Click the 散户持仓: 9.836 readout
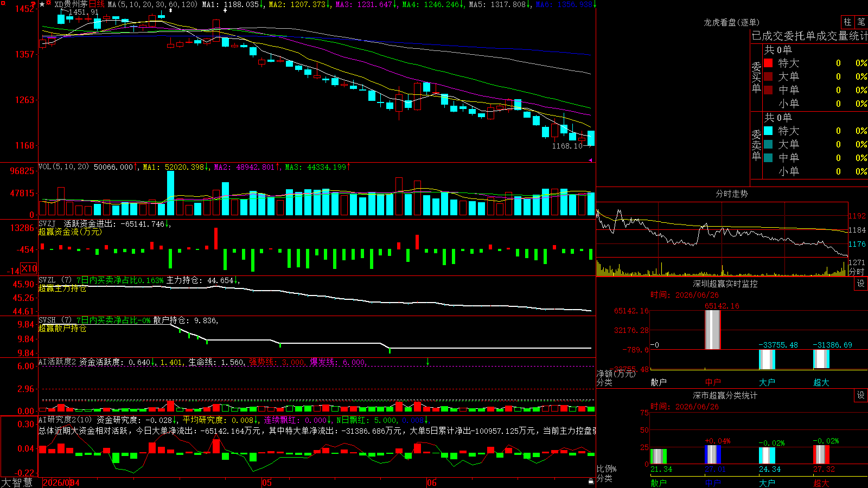The height and width of the screenshot is (488, 868). pos(184,320)
